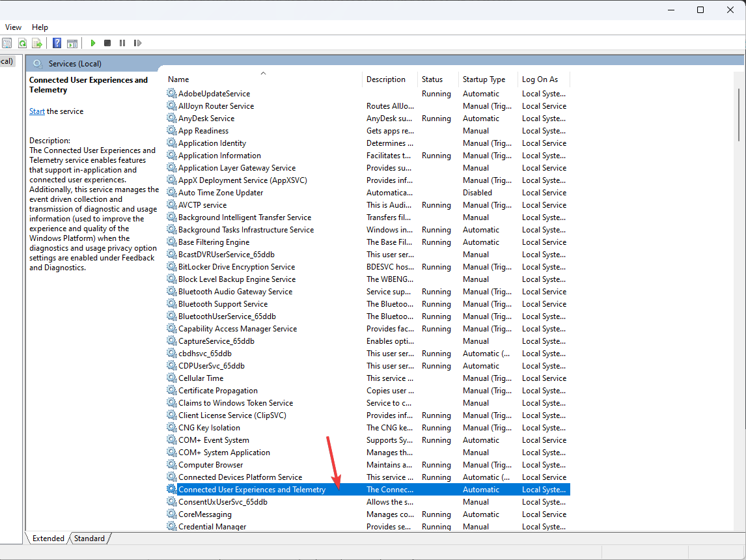Select Connected Devices Platform Service
This screenshot has height=560, width=746.
tap(368, 477)
